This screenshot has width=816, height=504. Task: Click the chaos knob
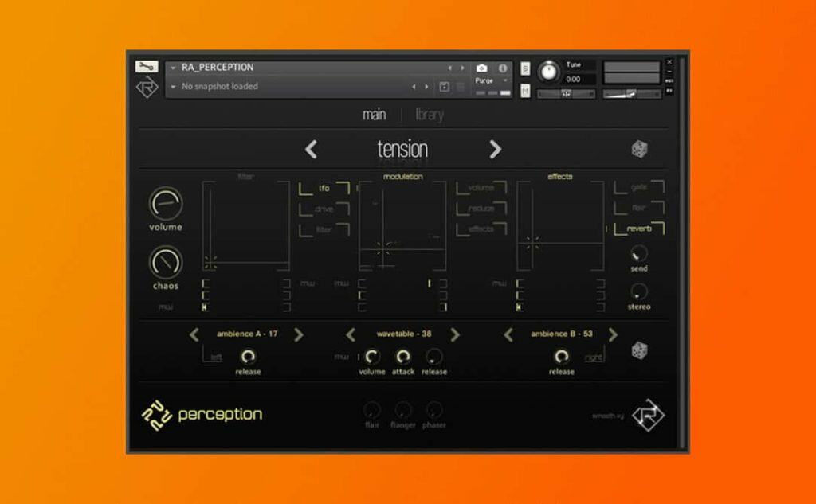(166, 262)
